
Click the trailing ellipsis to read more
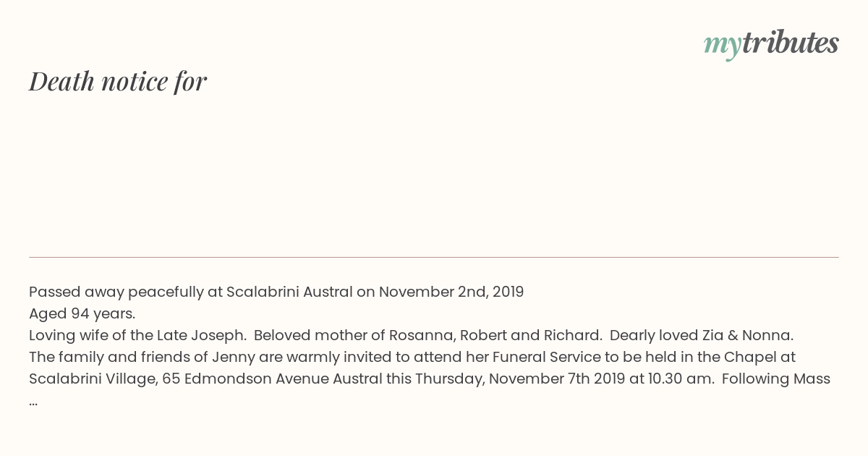(33, 402)
